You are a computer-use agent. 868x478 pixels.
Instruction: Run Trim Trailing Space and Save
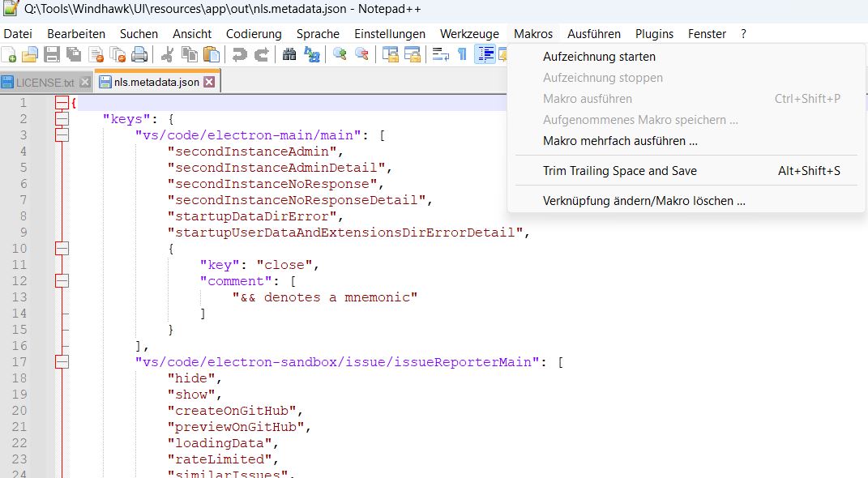686,171
